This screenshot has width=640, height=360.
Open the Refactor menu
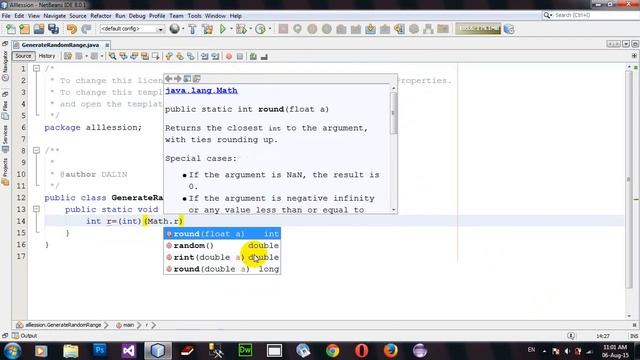101,16
